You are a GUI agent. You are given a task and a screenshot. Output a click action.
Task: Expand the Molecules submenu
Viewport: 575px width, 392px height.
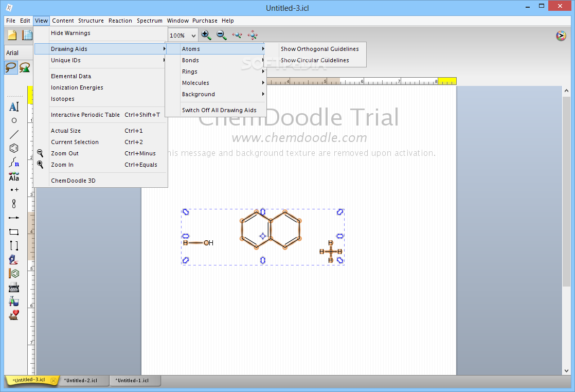click(x=215, y=83)
